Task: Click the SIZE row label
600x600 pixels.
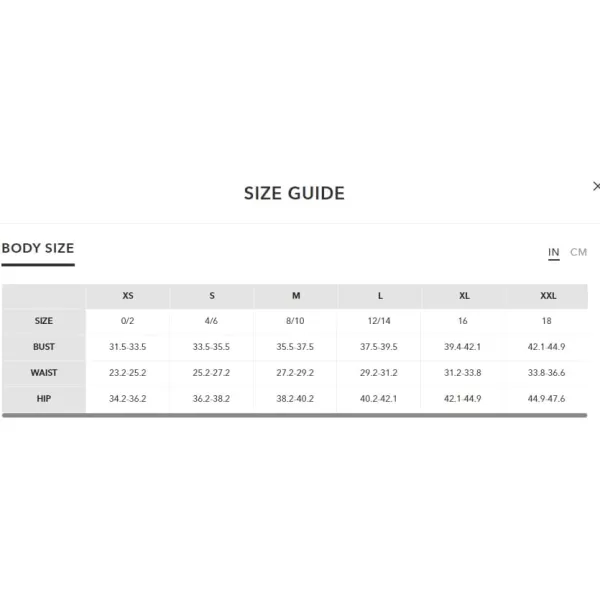Action: (44, 321)
